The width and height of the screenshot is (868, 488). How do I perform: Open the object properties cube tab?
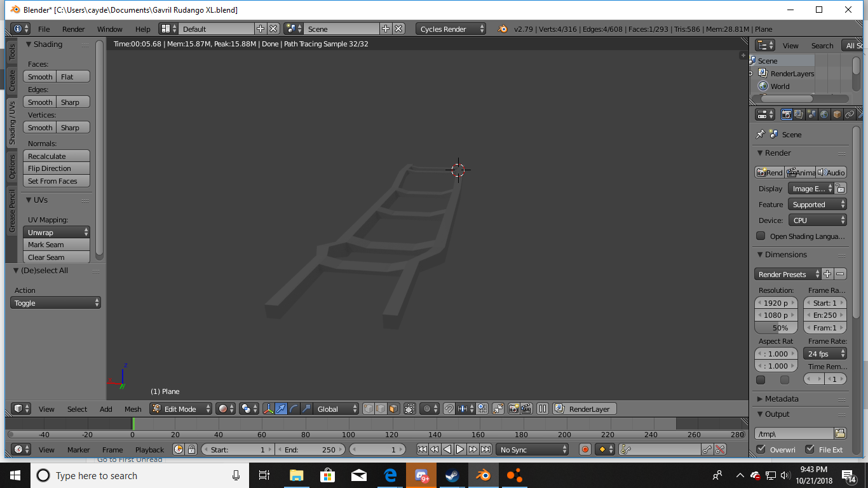837,114
